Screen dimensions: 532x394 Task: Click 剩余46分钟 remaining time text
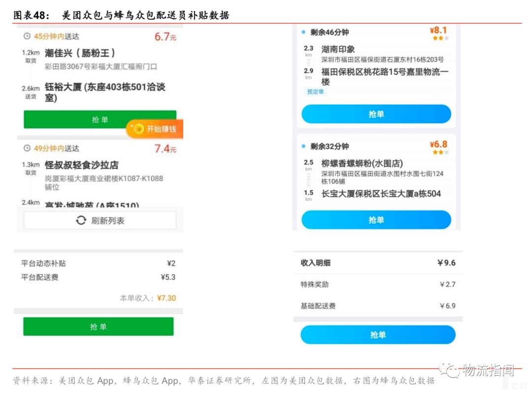(x=330, y=32)
